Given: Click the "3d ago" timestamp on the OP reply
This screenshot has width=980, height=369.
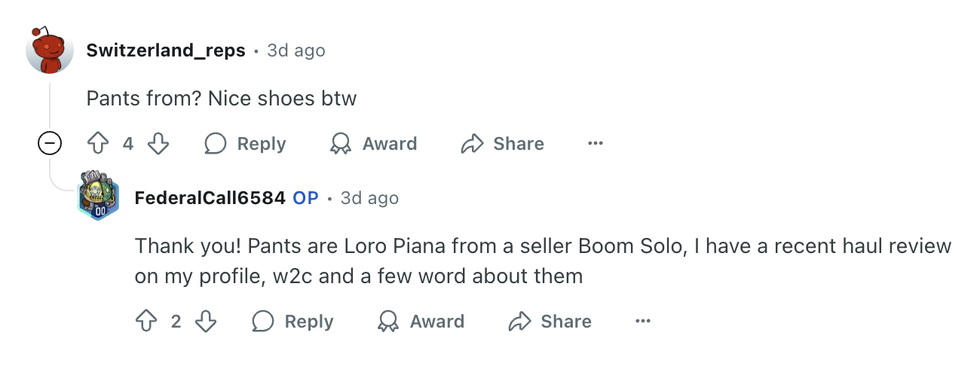Looking at the screenshot, I should click(369, 198).
